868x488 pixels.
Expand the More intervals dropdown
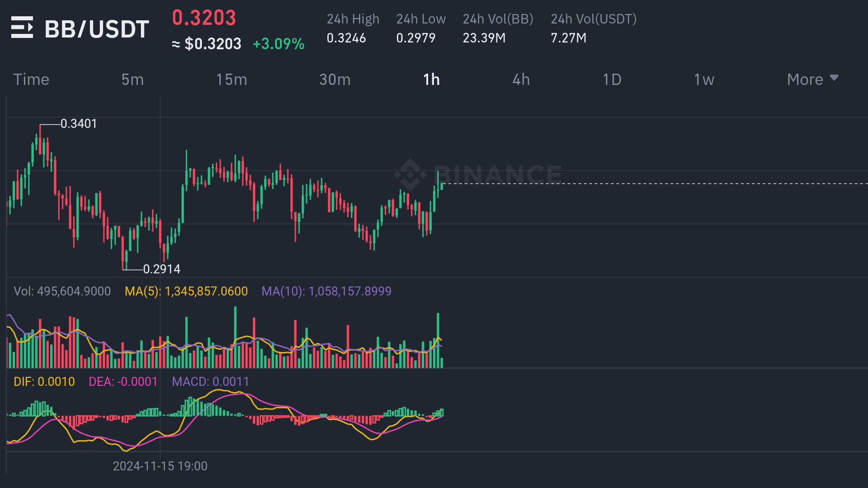(805, 80)
